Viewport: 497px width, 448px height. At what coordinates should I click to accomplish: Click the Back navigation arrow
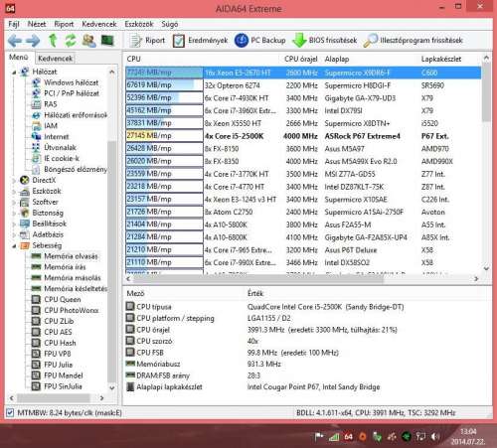point(15,41)
